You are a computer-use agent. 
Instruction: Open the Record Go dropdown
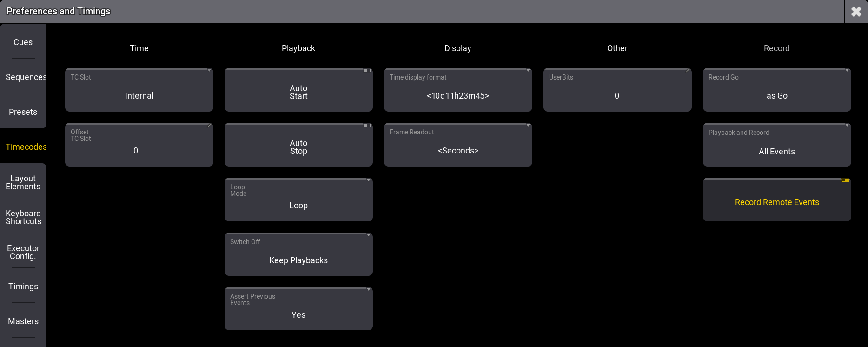click(x=776, y=90)
